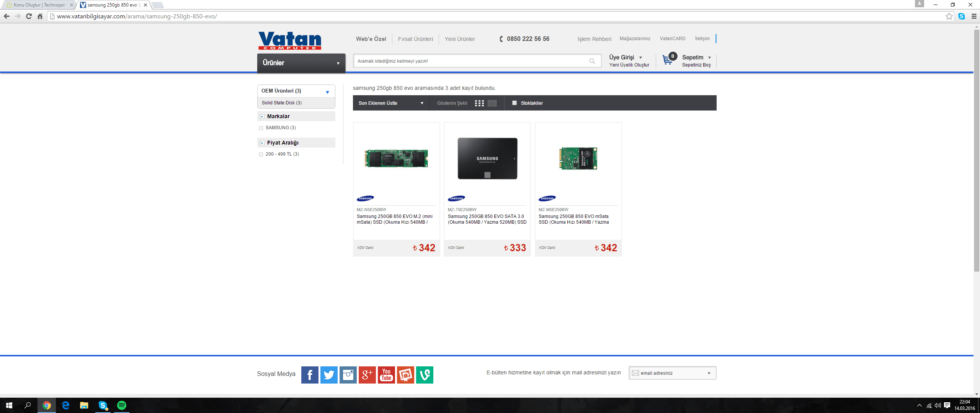This screenshot has width=980, height=413.
Task: Click the search magnifier icon
Action: (592, 61)
